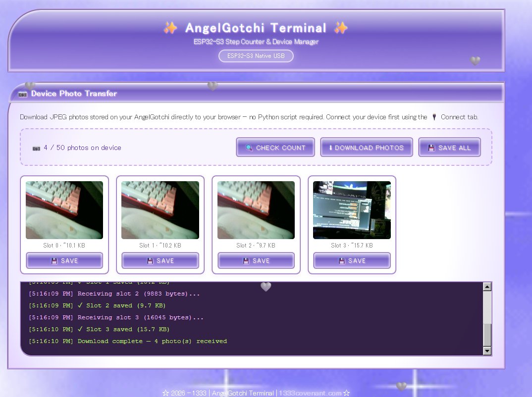Click the log scrollbar up arrow
532x397 pixels.
point(487,287)
